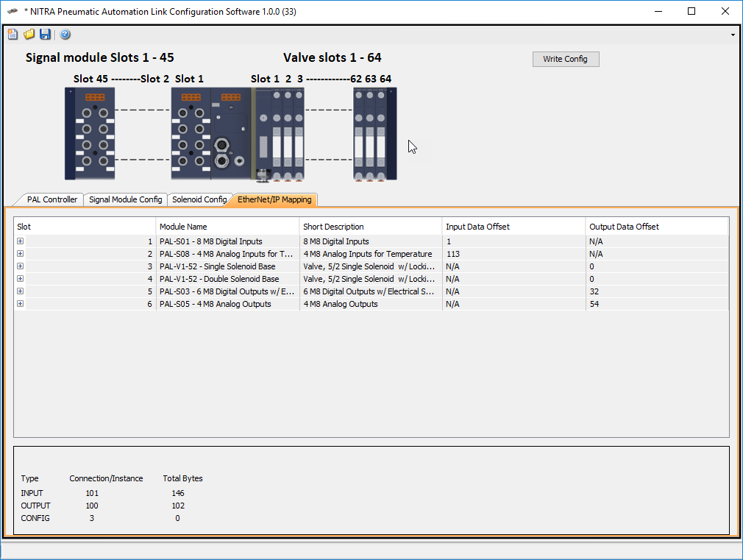Select the EtherNet/IP Mapping tab

(274, 199)
